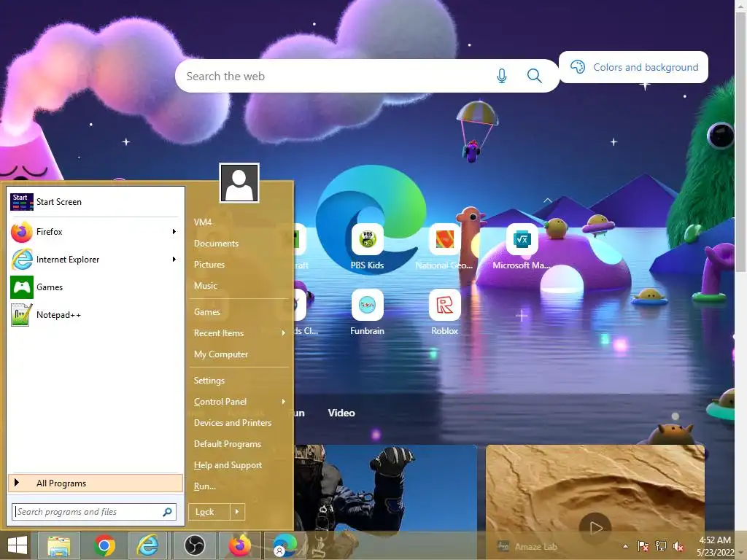747x560 pixels.
Task: Open File Explorer from the taskbar
Action: [x=58, y=545]
